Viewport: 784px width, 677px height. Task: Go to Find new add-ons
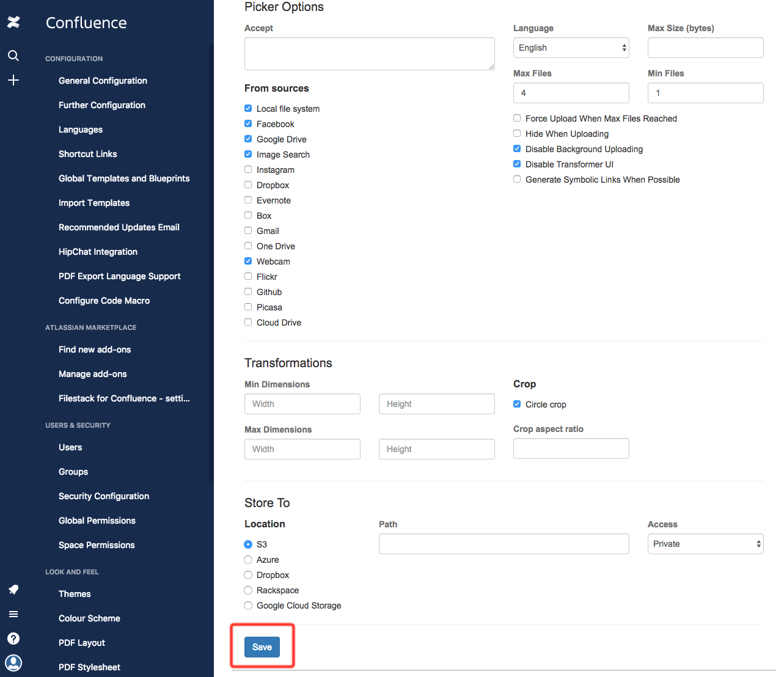click(95, 349)
